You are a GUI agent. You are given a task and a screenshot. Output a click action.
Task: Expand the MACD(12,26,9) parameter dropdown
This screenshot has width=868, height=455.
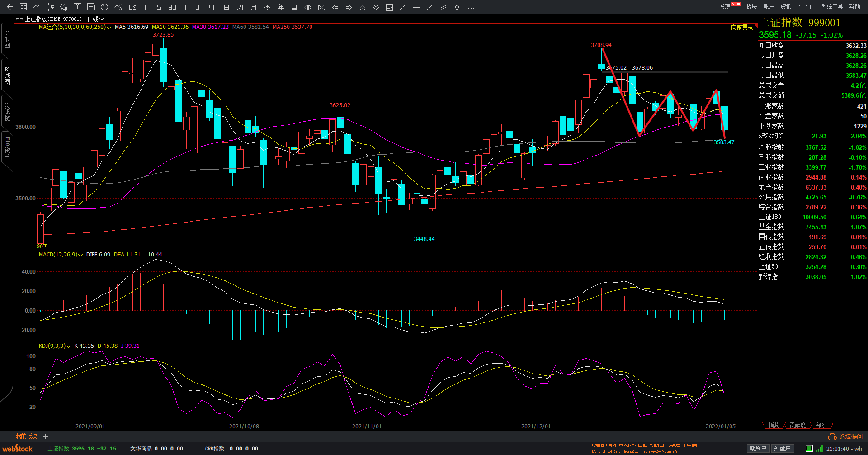[61, 255]
